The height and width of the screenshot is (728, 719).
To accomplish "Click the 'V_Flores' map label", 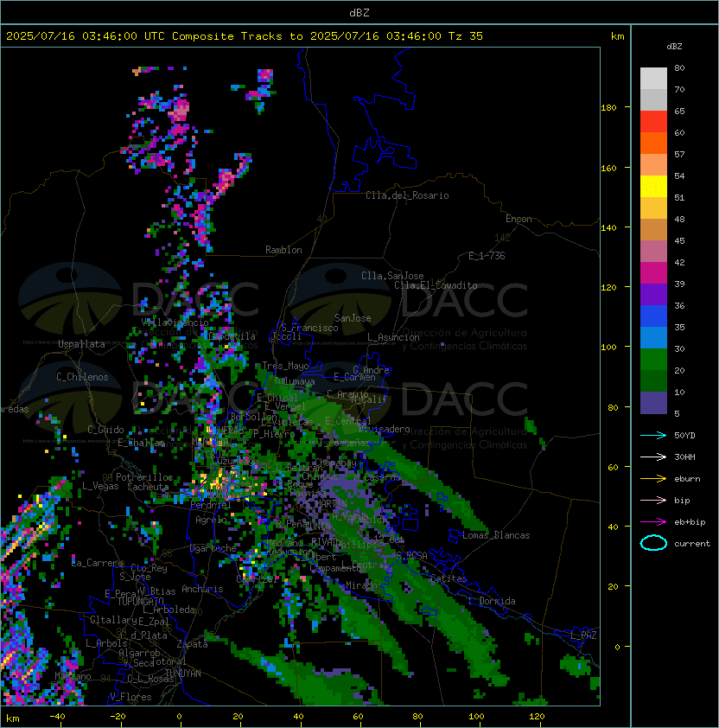I will point(130,697).
